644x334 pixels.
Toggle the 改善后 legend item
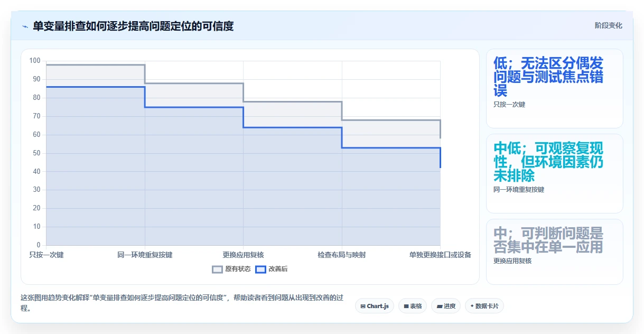point(272,269)
